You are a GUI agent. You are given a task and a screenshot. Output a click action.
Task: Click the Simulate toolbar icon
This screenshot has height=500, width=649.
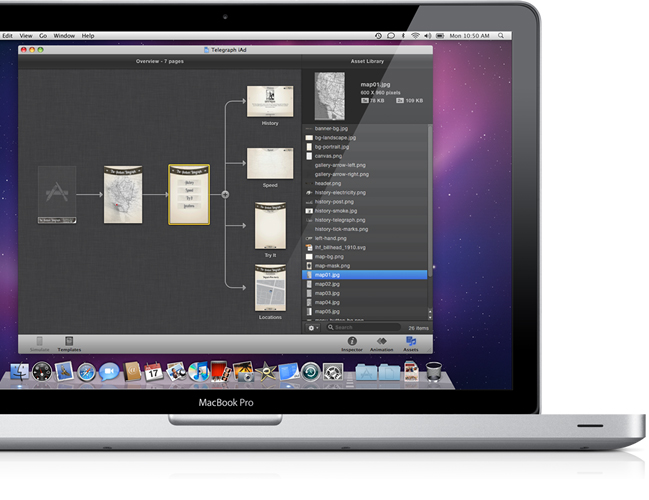[40, 341]
